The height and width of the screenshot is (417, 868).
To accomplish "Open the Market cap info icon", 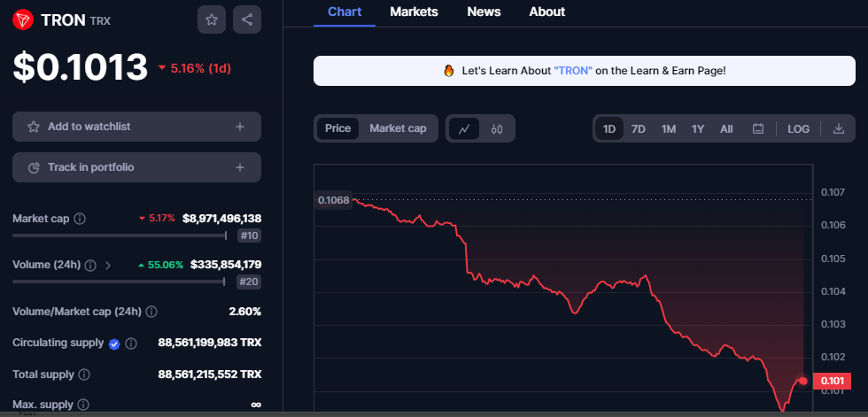I will point(80,219).
